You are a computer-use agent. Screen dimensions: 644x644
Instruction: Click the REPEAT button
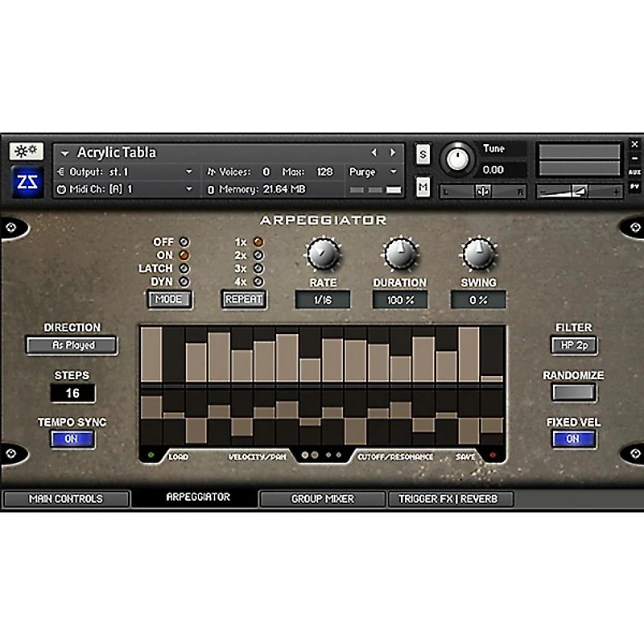[244, 299]
